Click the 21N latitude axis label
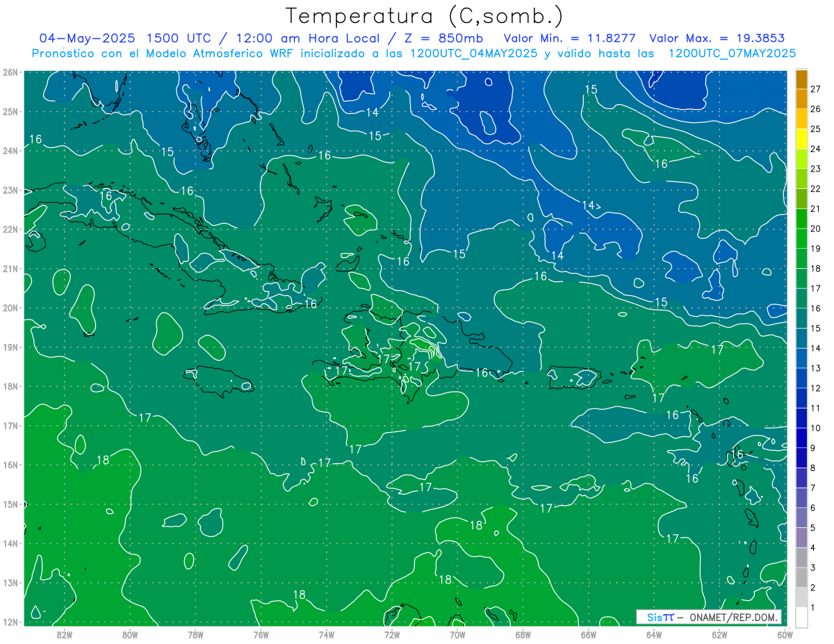 click(10, 269)
